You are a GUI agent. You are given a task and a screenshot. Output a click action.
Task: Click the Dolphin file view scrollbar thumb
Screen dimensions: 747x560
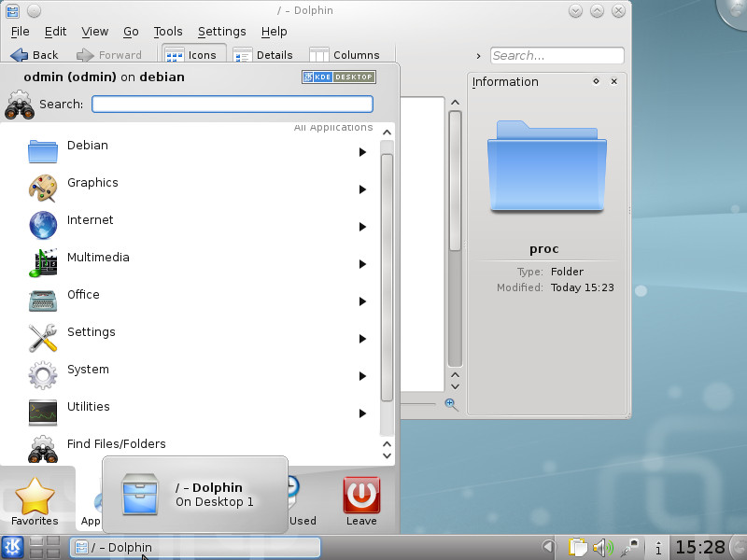coord(455,180)
